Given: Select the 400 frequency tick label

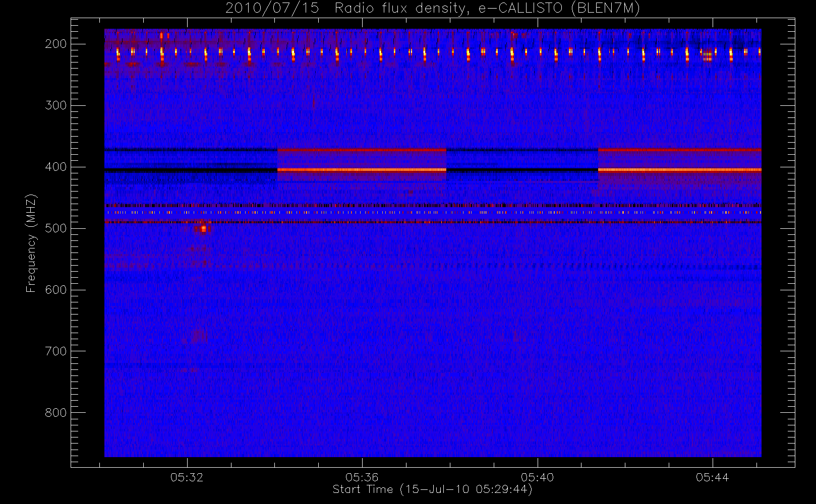Looking at the screenshot, I should [x=56, y=167].
